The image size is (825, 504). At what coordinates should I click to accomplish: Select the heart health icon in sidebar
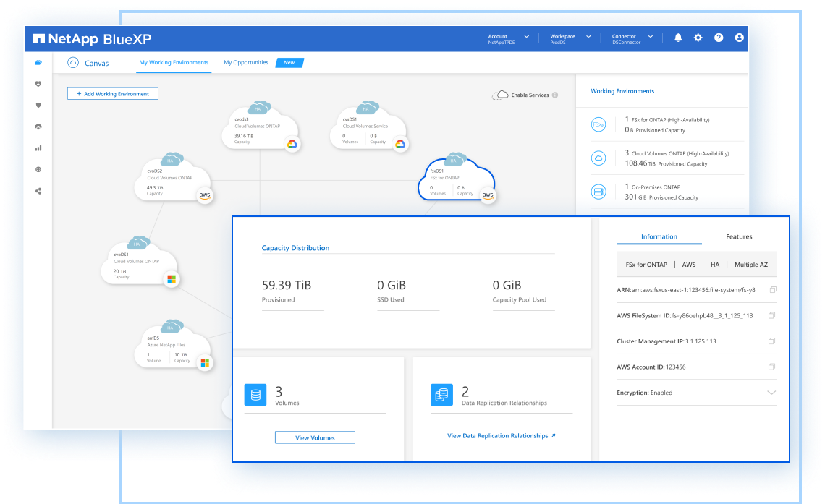click(38, 84)
